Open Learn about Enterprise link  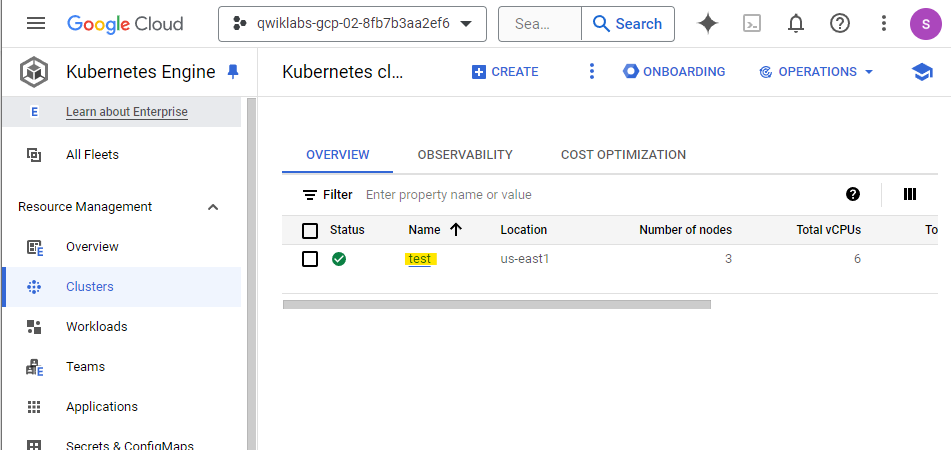pyautogui.click(x=127, y=112)
